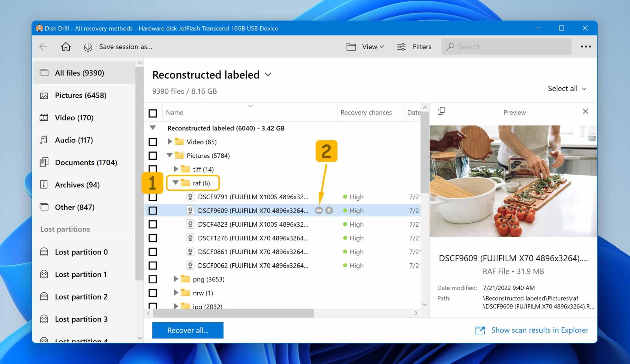Click the hex view icon on DSCF9609 row
This screenshot has height=364, width=630.
(329, 210)
